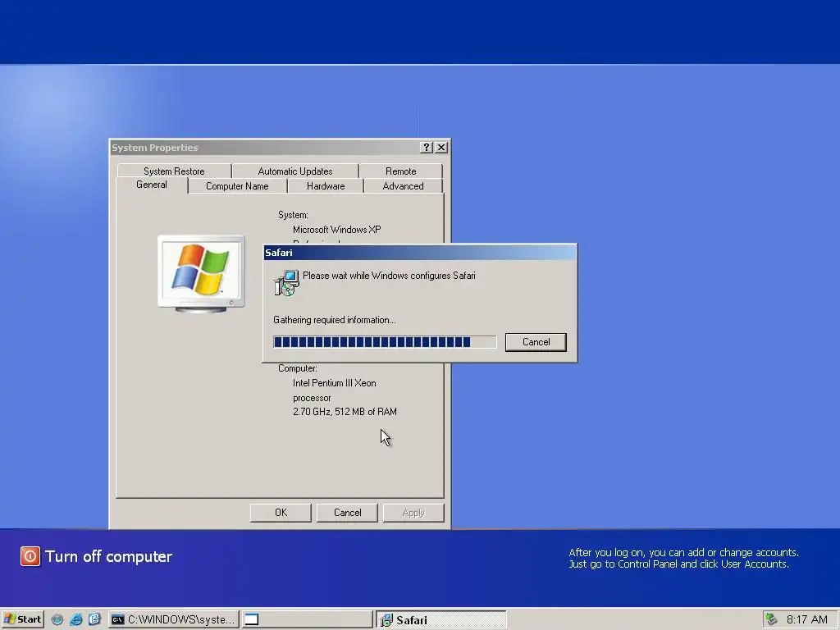
Task: Click the 'After you log on' hint text
Action: [683, 558]
